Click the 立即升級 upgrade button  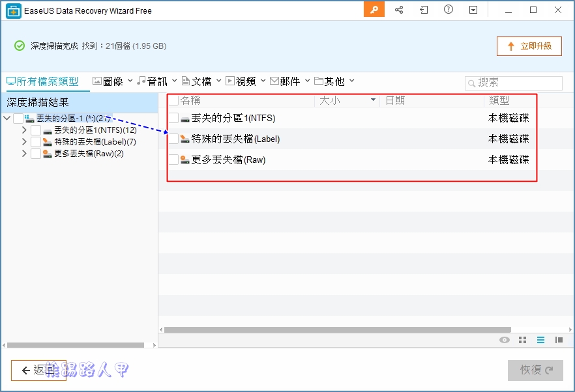(x=529, y=46)
